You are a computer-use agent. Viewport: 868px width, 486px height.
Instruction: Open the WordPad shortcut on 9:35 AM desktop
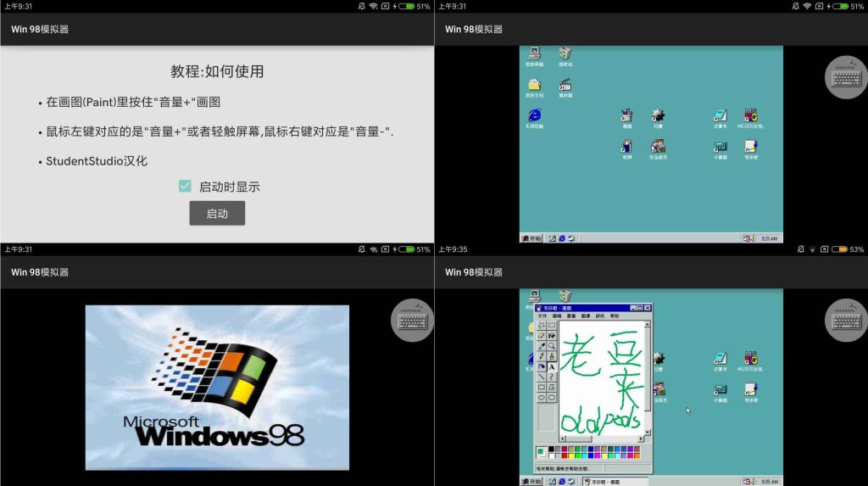pos(751,392)
